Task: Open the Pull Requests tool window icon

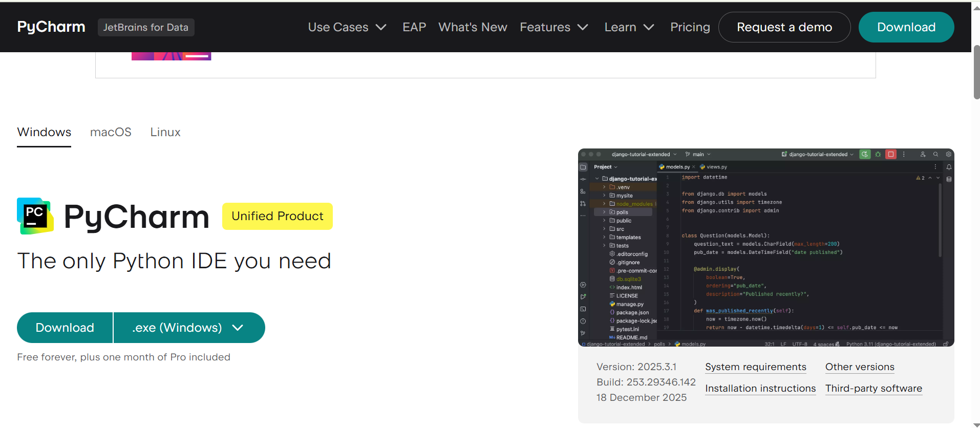Action: click(583, 204)
